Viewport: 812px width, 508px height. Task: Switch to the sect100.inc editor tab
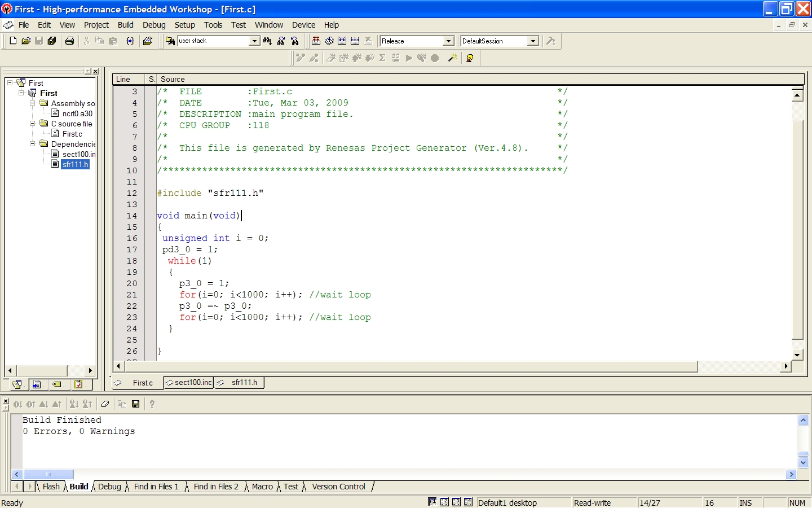pyautogui.click(x=192, y=383)
